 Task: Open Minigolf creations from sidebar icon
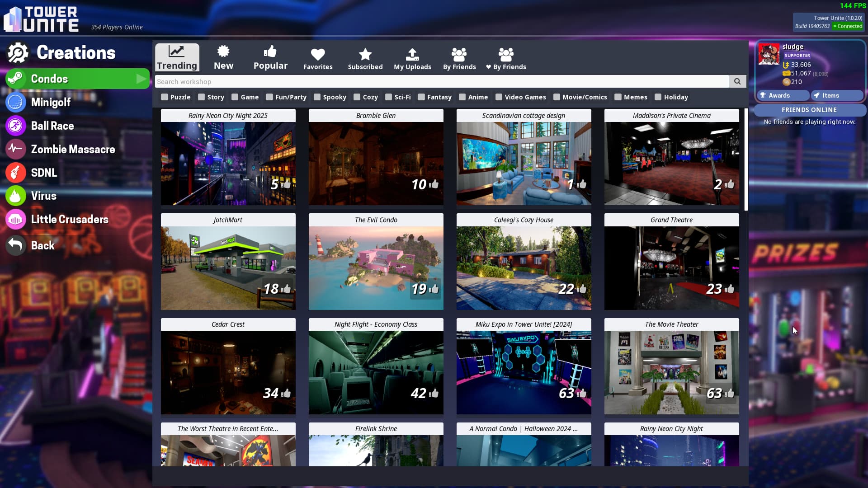(x=15, y=102)
